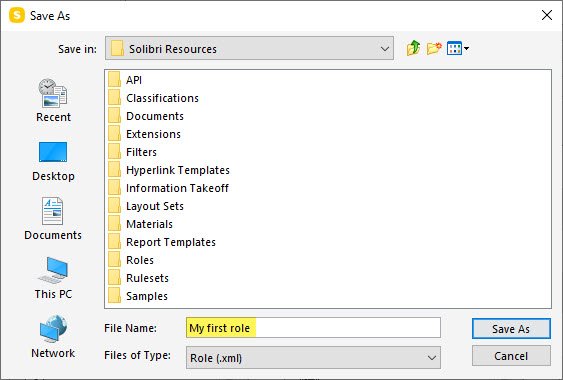Screen dimensions: 563x380
Task: Select Information Takeoff folder name
Action: click(177, 188)
